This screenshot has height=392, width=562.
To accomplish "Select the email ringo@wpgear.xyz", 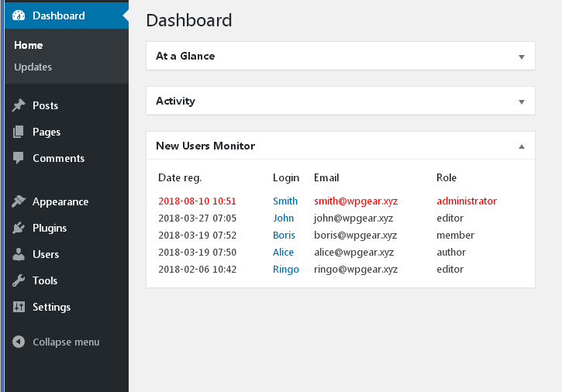I will pos(356,270).
